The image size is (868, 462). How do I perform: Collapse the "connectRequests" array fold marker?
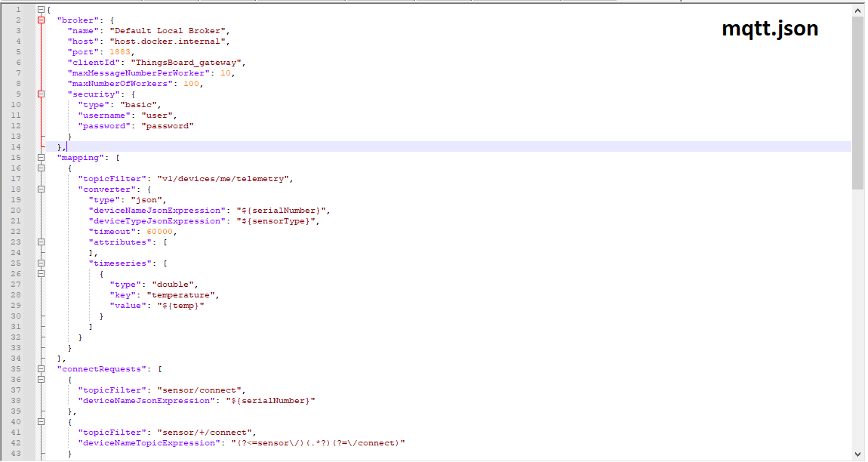click(x=41, y=368)
